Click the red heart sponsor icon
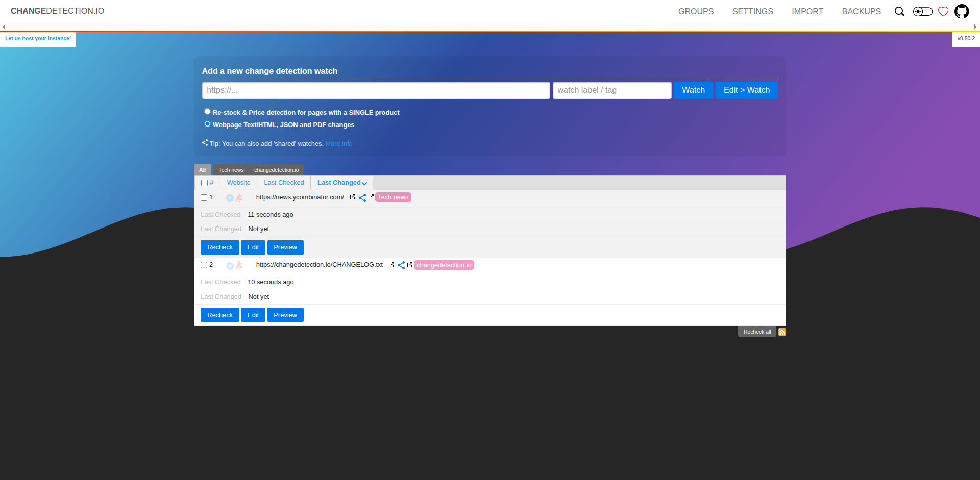This screenshot has height=480, width=980. tap(943, 11)
